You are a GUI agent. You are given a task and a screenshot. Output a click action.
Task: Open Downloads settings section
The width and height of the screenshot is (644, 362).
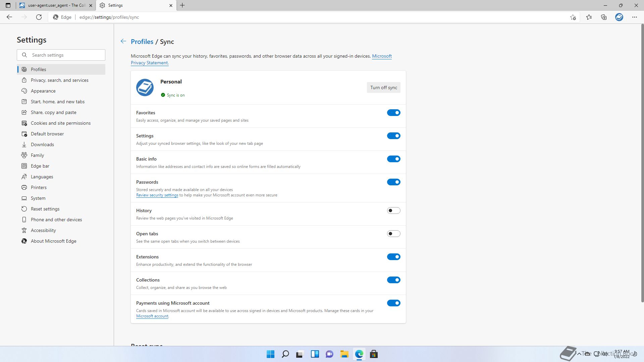pos(61,144)
